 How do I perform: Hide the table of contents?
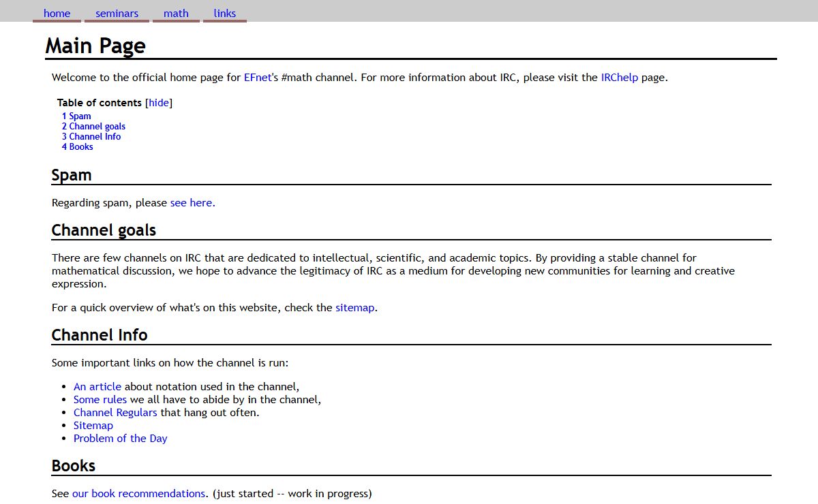tap(159, 103)
